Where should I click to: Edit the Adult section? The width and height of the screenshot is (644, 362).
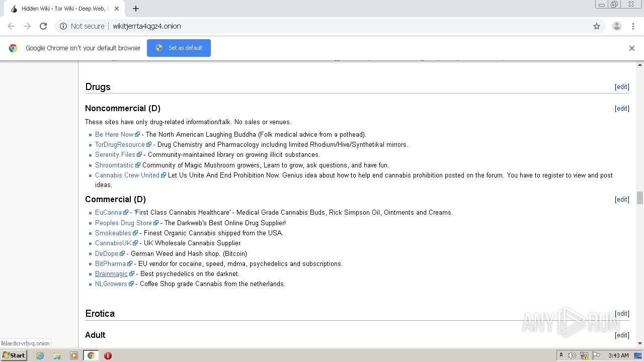[x=622, y=335]
